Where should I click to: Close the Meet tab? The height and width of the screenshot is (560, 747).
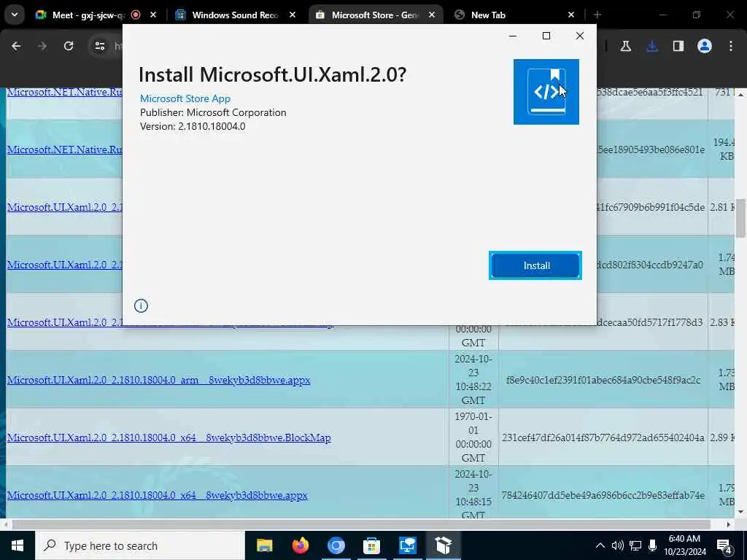(153, 15)
